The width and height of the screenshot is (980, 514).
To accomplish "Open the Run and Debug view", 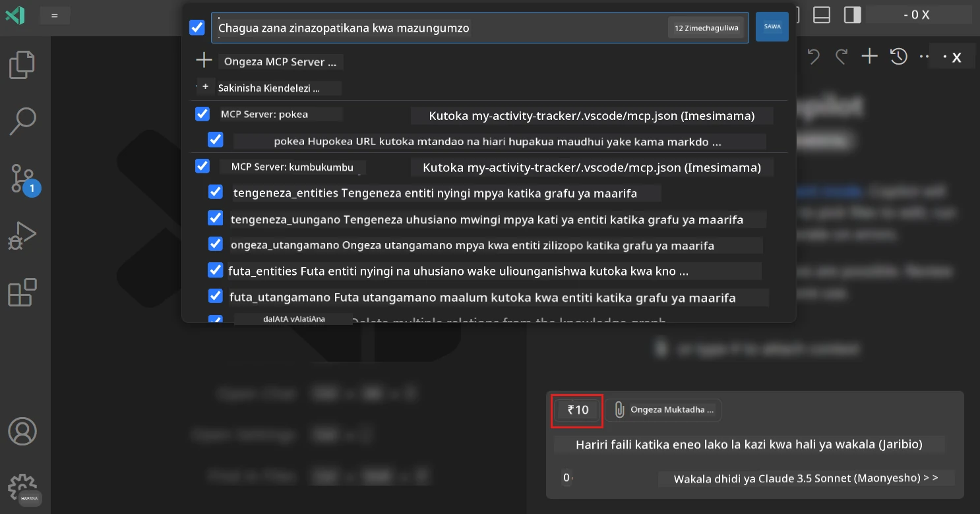I will [x=22, y=235].
